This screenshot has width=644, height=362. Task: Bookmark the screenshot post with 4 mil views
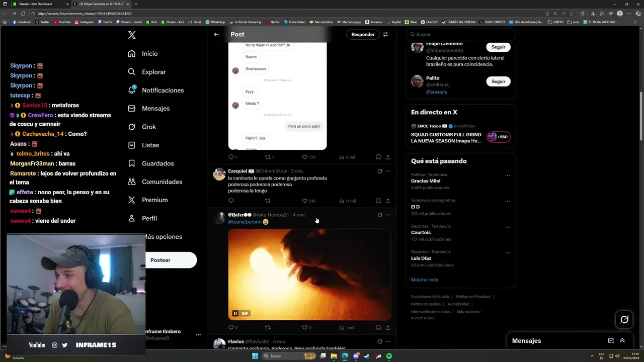378,157
